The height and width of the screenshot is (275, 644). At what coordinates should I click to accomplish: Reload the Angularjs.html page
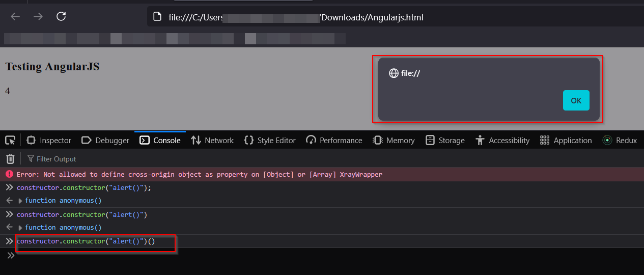[61, 16]
